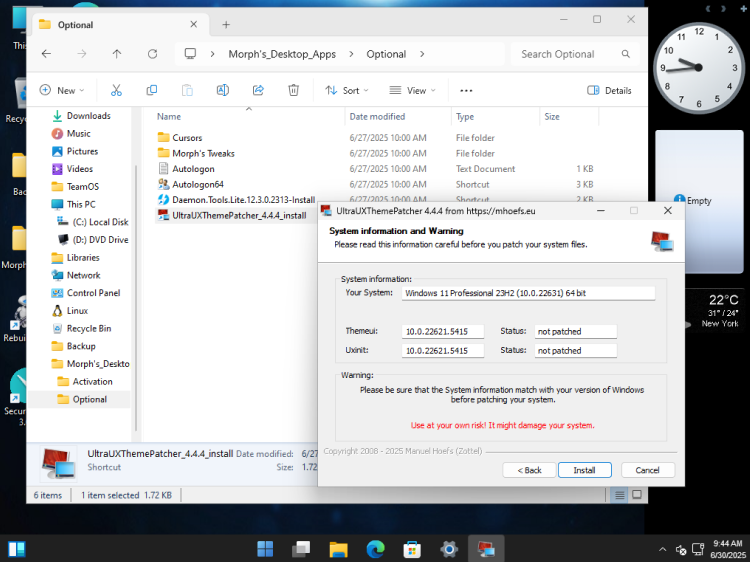Open Downloads in navigation pane
The image size is (750, 562).
[88, 116]
